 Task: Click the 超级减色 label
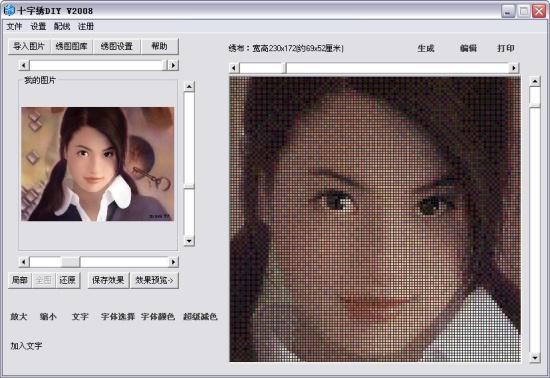tap(200, 317)
